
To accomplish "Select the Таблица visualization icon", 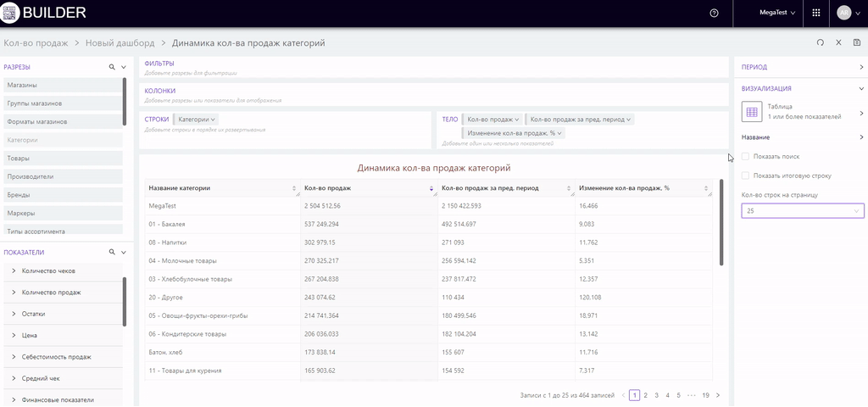I will click(752, 111).
